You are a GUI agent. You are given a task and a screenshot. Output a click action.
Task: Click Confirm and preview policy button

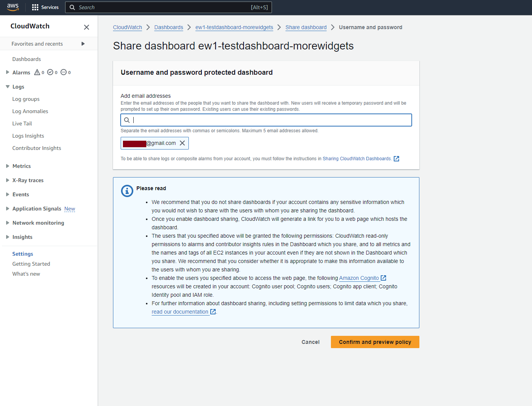point(375,342)
